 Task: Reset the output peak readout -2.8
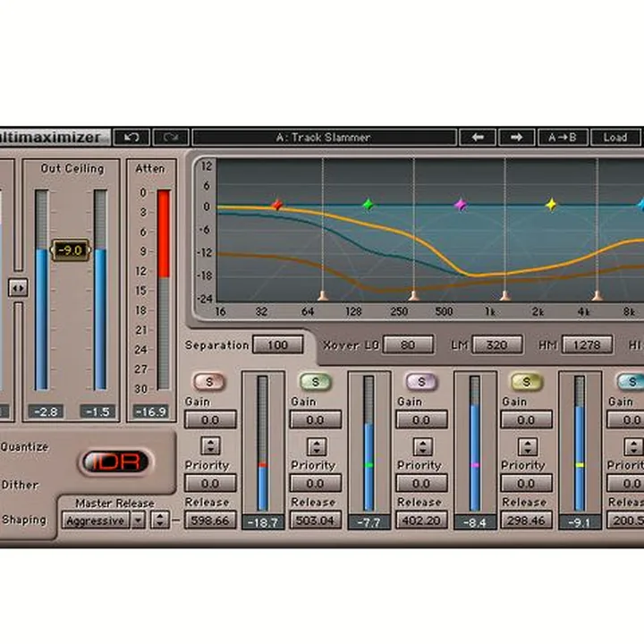click(x=46, y=411)
